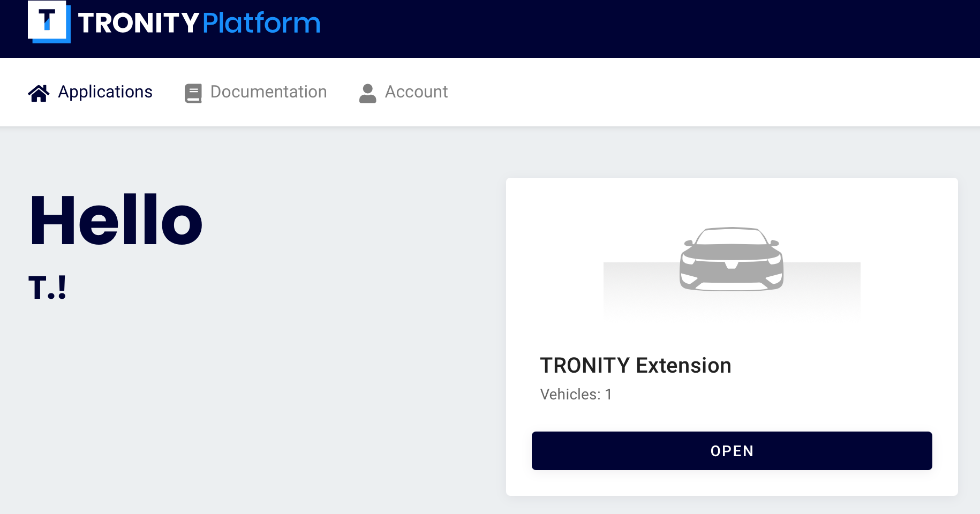Click the empty dark header bar area
Image resolution: width=980 pixels, height=514 pixels.
coord(643,28)
